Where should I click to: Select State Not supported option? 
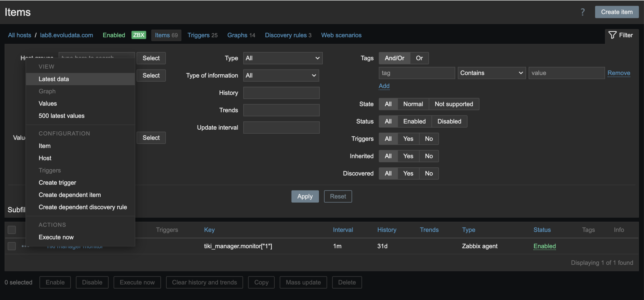454,104
